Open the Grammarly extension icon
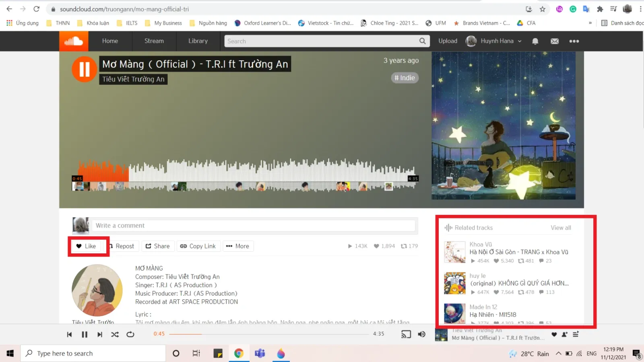Image resolution: width=644 pixels, height=362 pixels. click(573, 9)
